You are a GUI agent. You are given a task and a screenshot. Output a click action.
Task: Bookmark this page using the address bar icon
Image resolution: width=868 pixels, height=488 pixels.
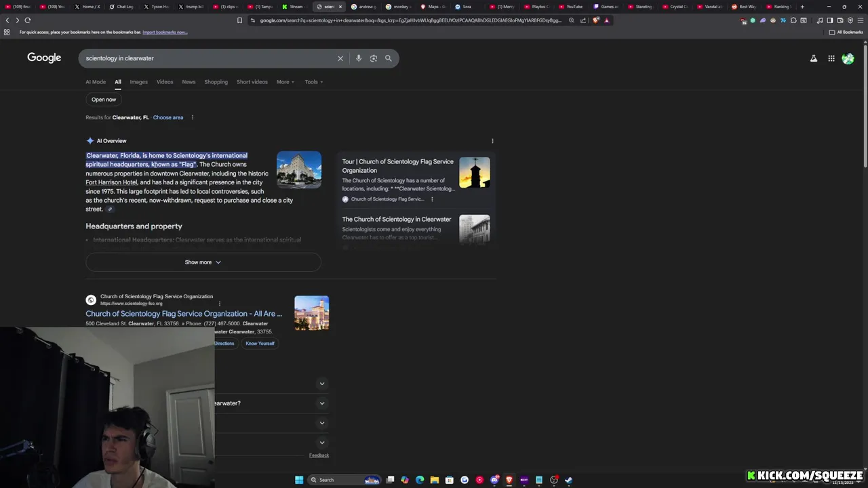point(239,20)
